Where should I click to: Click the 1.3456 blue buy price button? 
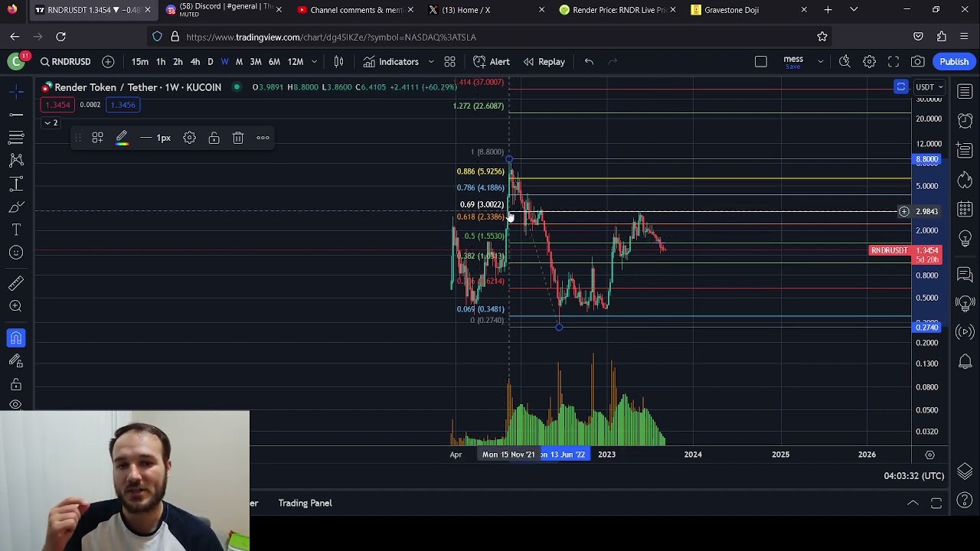(122, 105)
